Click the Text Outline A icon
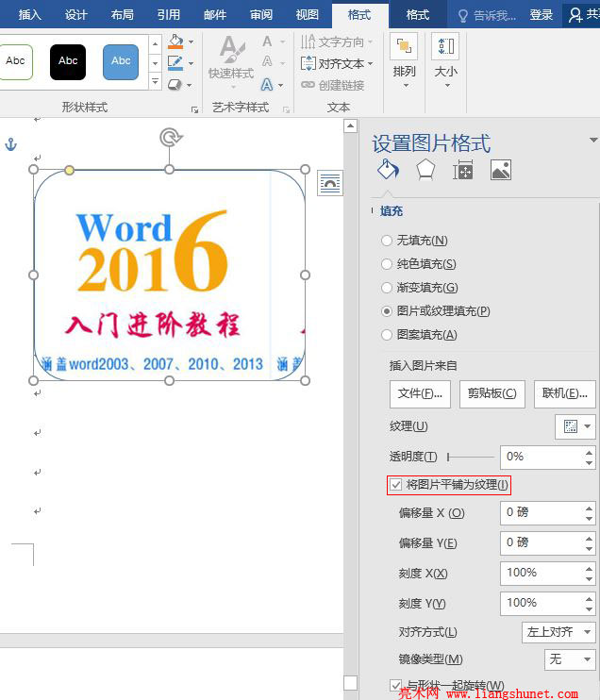600x700 pixels. pos(267,61)
